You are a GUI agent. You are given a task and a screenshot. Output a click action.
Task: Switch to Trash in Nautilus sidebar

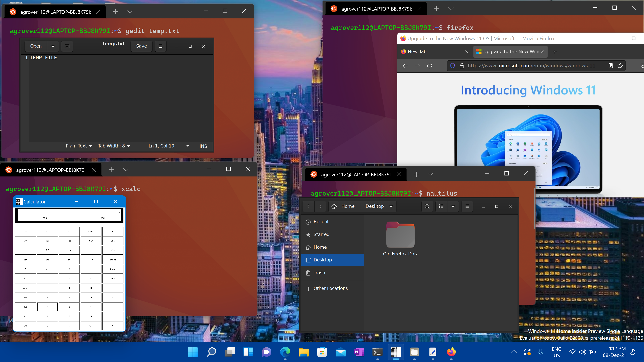[319, 273]
